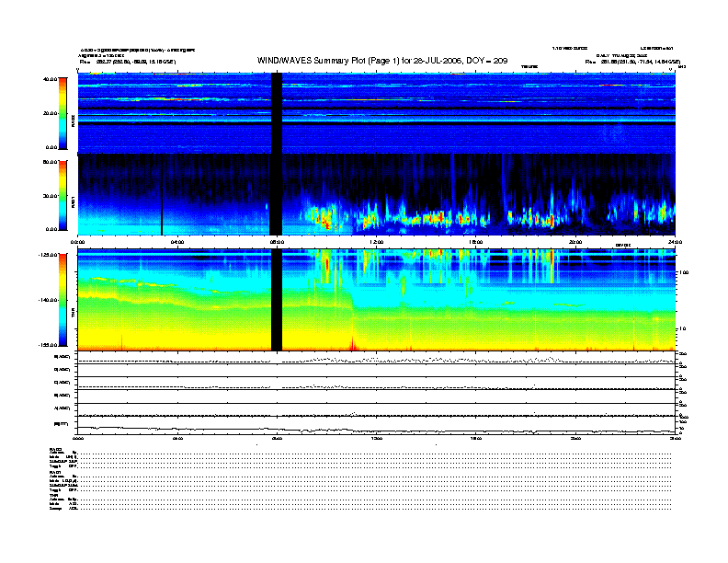Click the 20.00 label on RAD2 scale

click(x=50, y=113)
